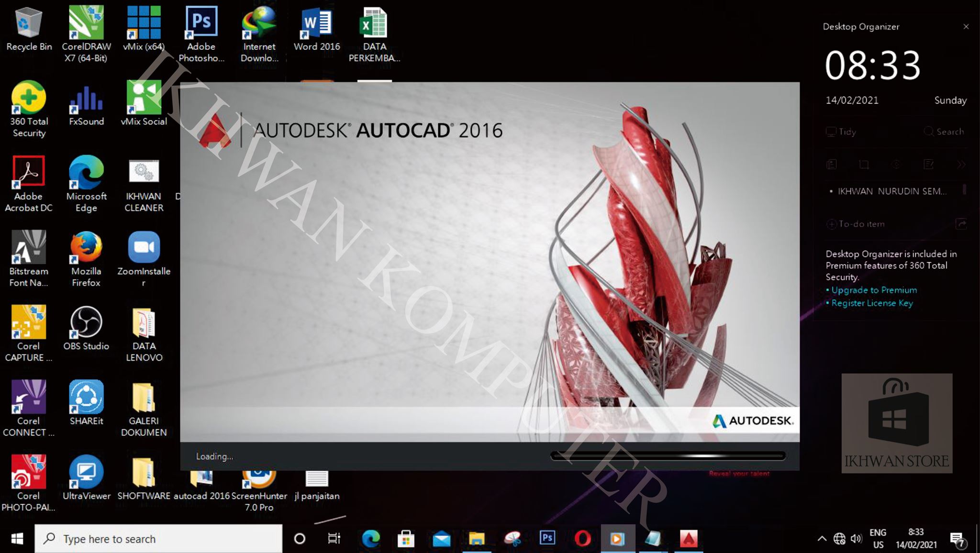Launch Mozilla Firefox desktop shortcut
980x553 pixels.
coord(86,259)
